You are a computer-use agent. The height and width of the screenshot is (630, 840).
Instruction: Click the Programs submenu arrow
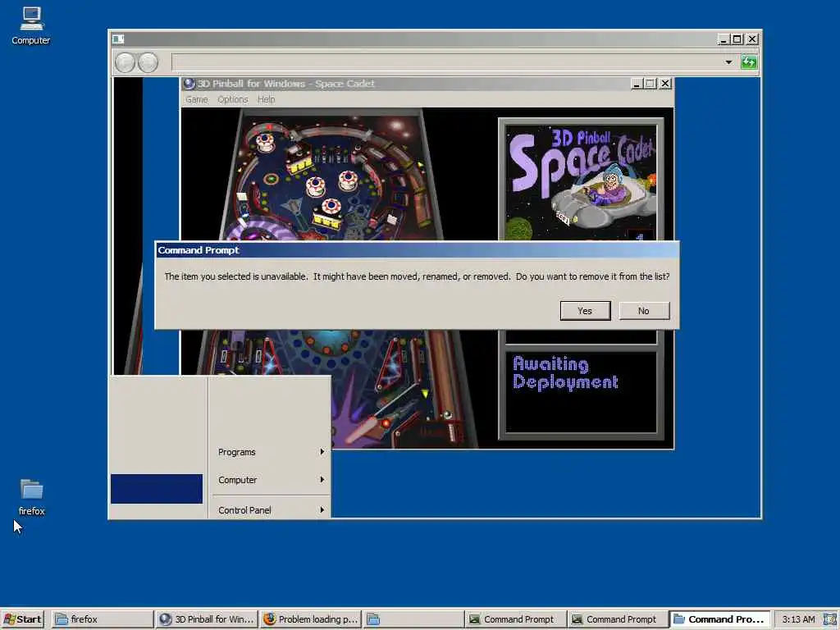point(322,452)
